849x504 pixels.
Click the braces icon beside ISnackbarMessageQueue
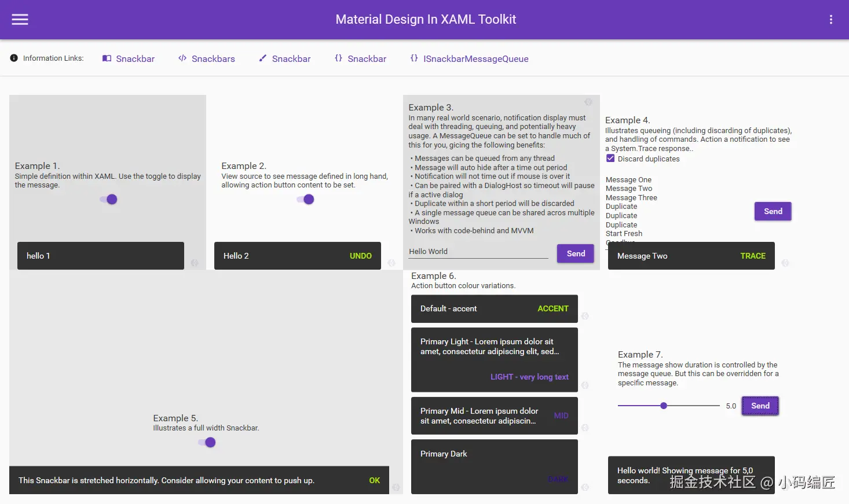click(x=414, y=58)
